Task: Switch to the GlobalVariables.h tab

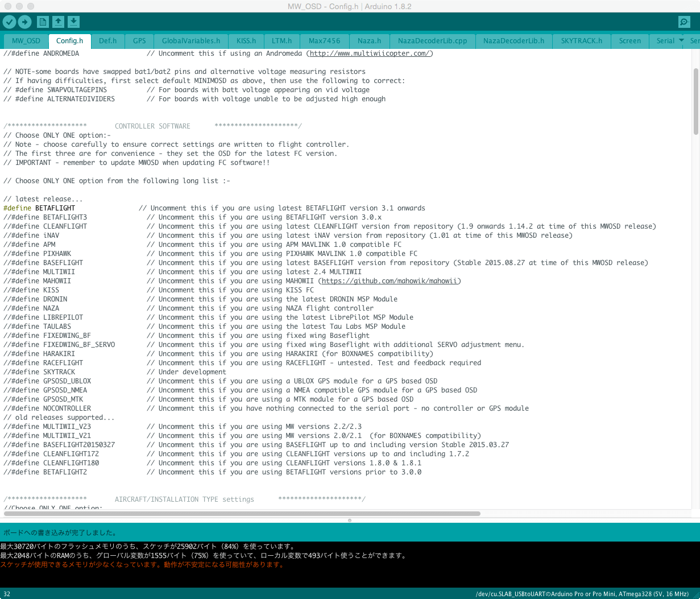Action: [191, 41]
